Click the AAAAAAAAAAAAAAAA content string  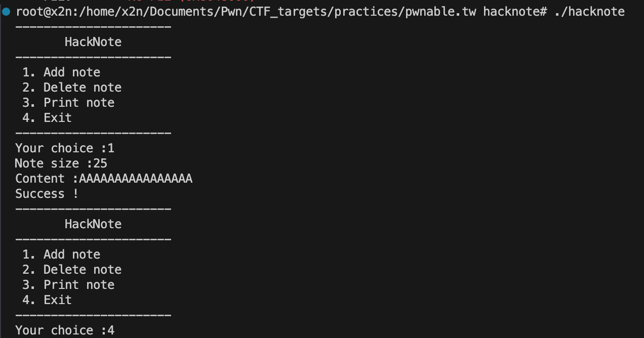(136, 179)
